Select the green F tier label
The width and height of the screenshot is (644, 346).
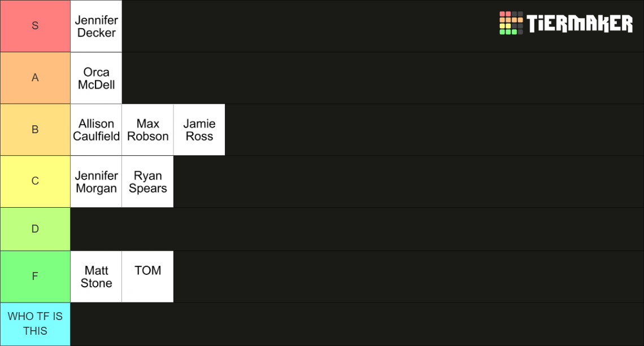pyautogui.click(x=35, y=277)
